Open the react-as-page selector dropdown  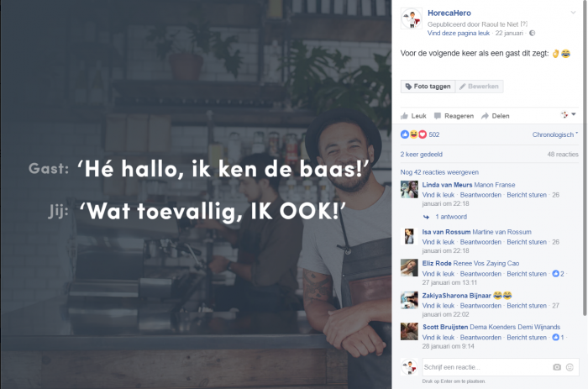[568, 115]
